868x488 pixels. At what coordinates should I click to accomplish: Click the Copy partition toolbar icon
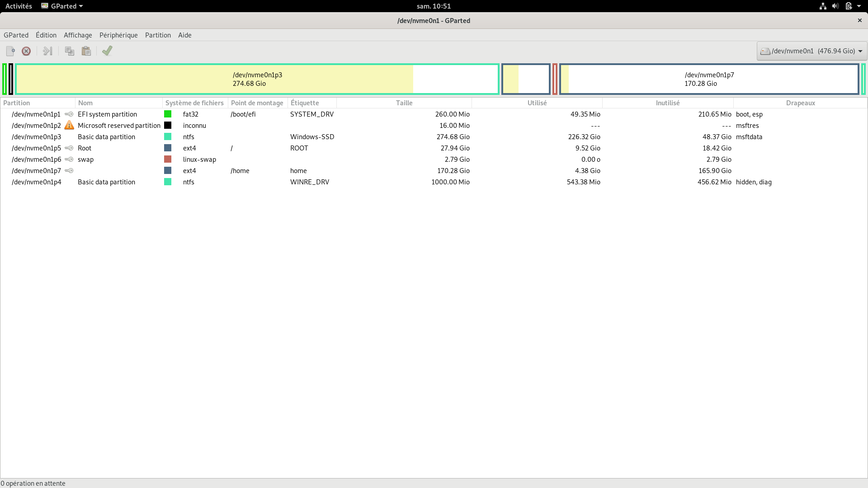(x=69, y=51)
